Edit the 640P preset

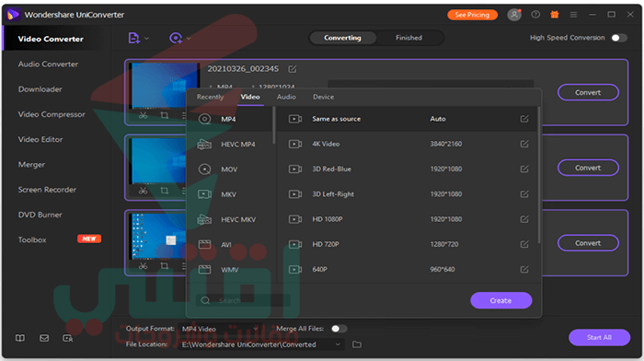tap(524, 269)
